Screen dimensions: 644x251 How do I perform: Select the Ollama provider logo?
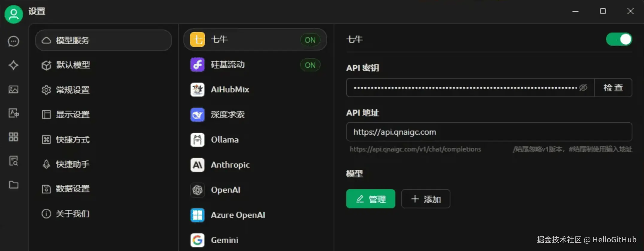click(198, 140)
